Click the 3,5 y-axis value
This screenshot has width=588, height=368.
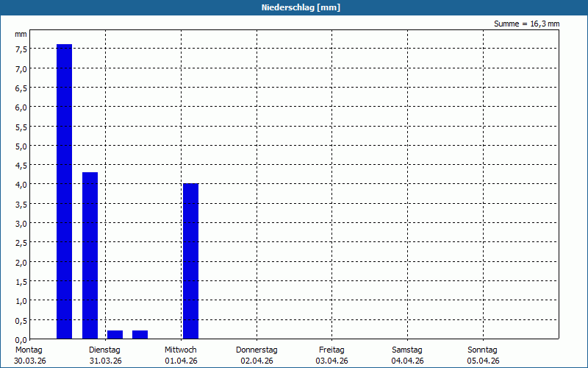21,205
